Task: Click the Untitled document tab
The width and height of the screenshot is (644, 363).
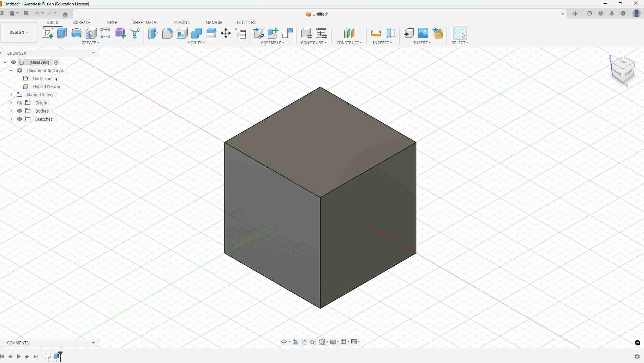Action: [x=317, y=14]
